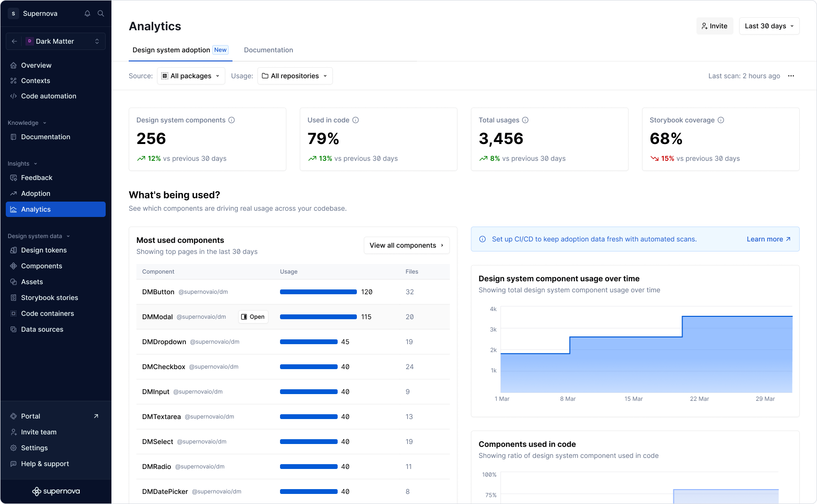Expand the Dark Matter workspace switcher

point(97,41)
